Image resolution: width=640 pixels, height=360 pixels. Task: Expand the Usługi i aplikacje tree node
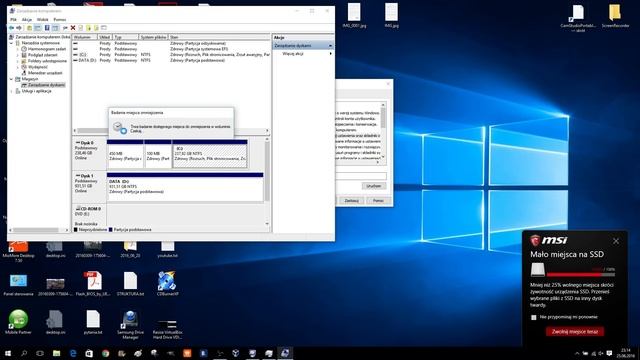click(x=11, y=91)
